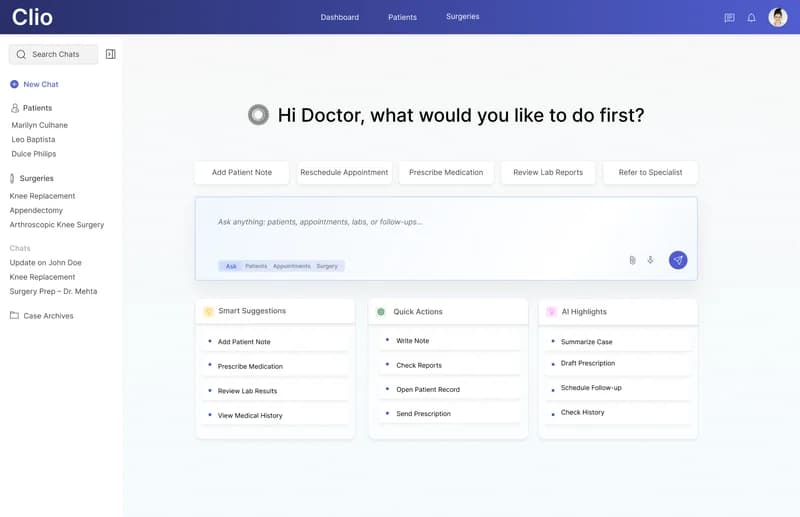This screenshot has width=800, height=517.
Task: Select Schedule Follow-up highlight
Action: tap(618, 388)
